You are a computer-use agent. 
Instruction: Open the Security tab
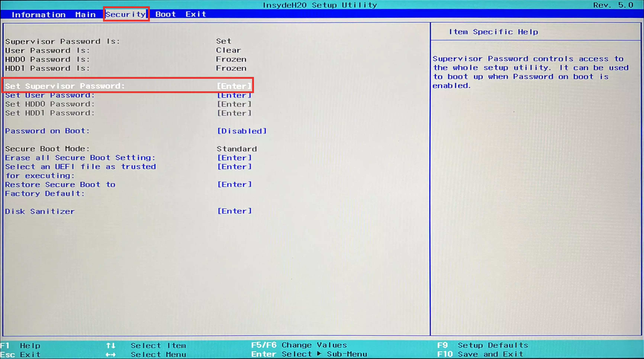pos(126,14)
